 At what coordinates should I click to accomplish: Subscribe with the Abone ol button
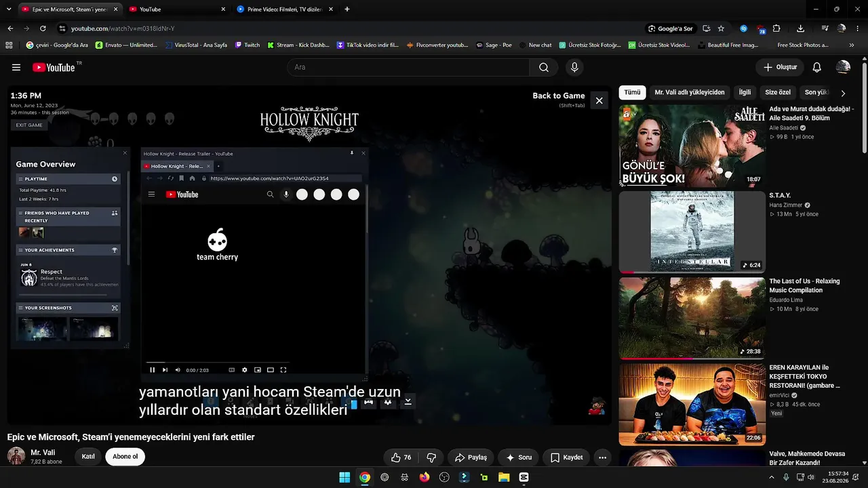[x=125, y=457]
